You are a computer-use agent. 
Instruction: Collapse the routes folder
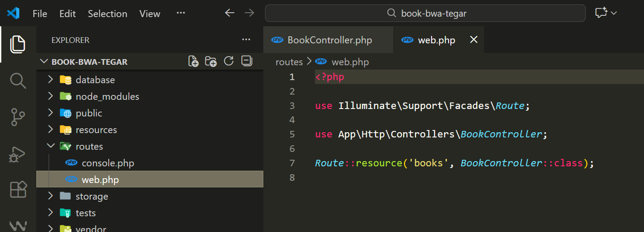[89, 147]
